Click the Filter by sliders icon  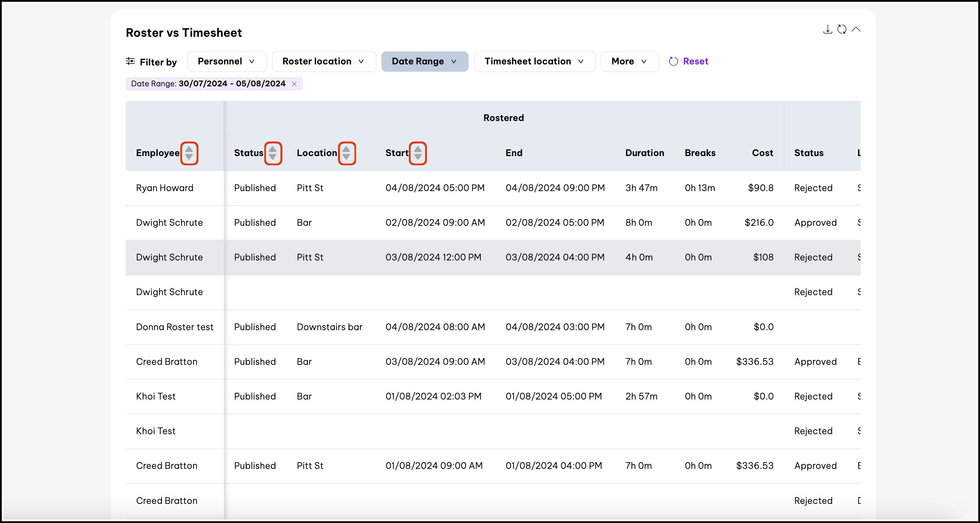[x=130, y=61]
